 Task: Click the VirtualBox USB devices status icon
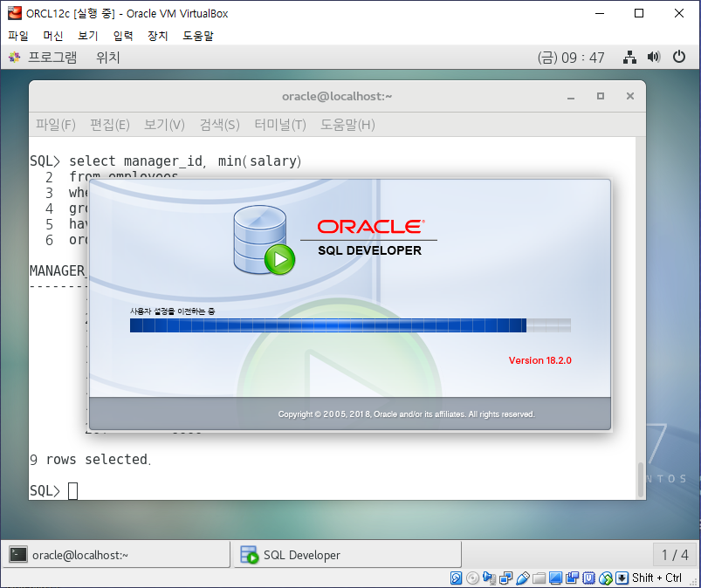click(522, 578)
